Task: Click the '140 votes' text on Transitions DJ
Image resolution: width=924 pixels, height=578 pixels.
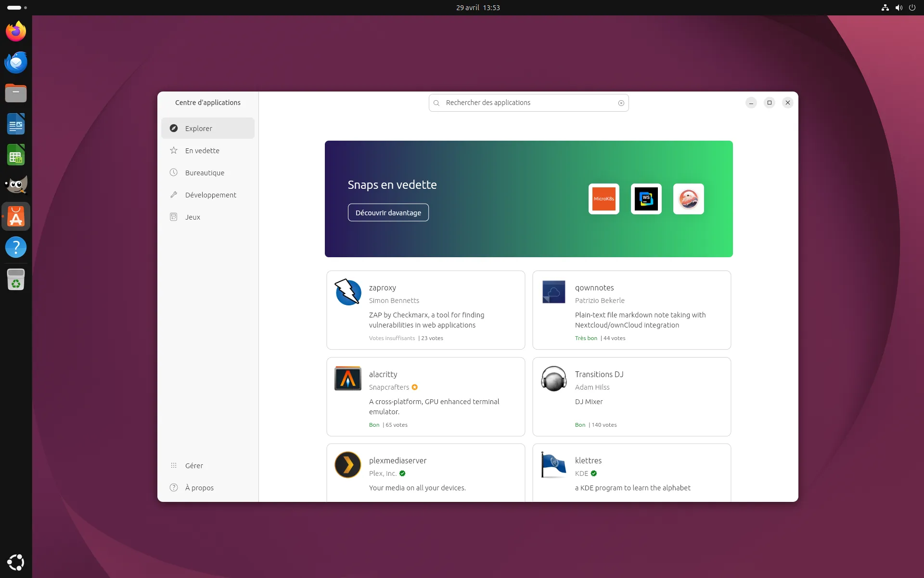Action: point(604,425)
